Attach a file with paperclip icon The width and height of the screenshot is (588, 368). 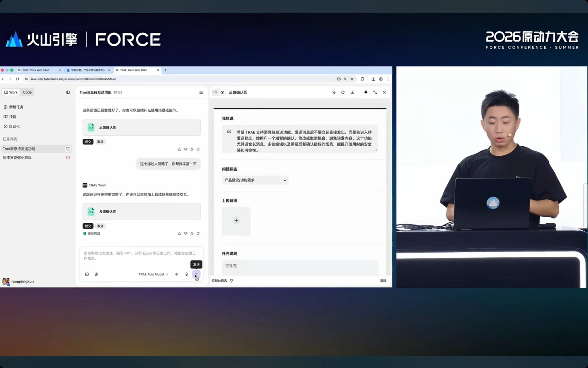click(x=96, y=274)
